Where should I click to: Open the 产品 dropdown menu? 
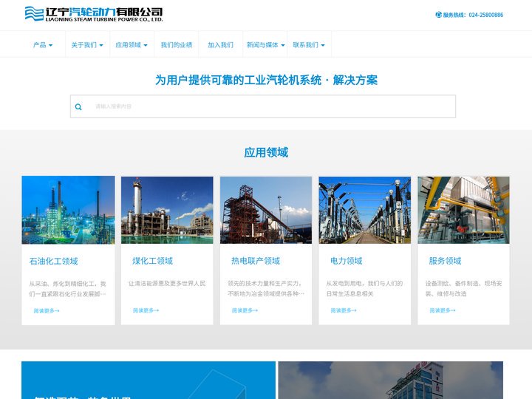click(43, 45)
